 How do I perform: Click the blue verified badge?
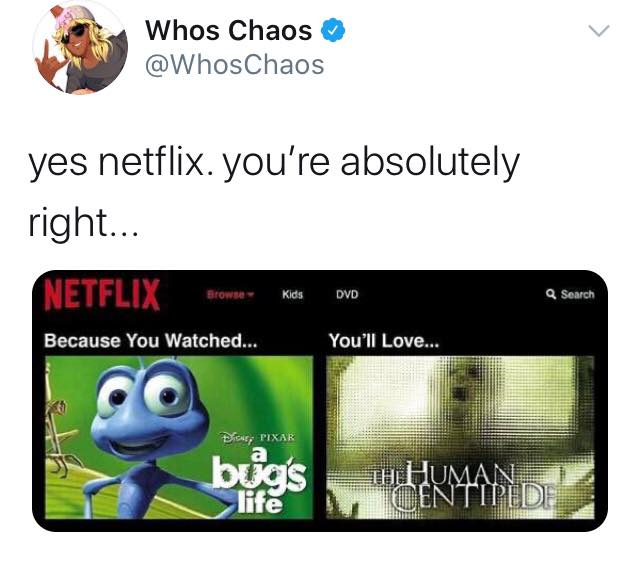(x=333, y=30)
